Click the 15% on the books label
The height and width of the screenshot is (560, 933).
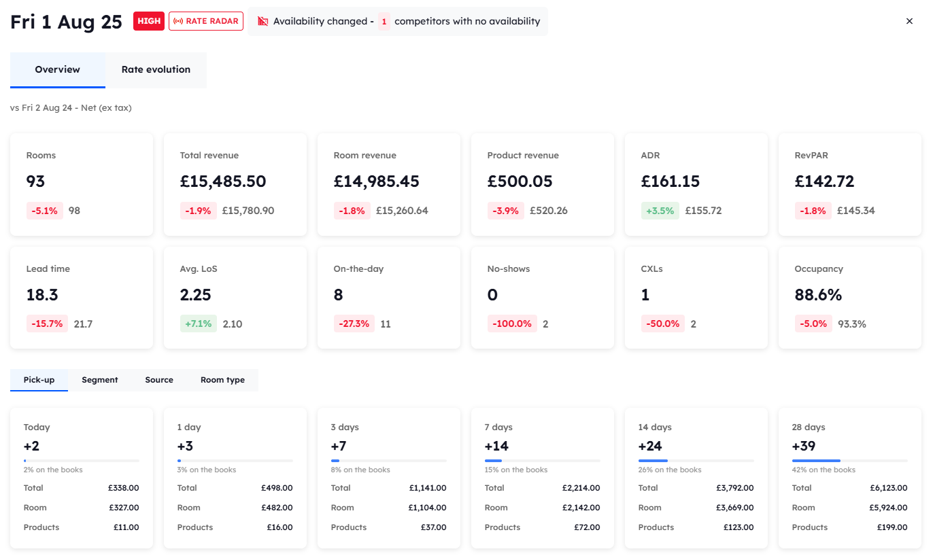coord(516,470)
